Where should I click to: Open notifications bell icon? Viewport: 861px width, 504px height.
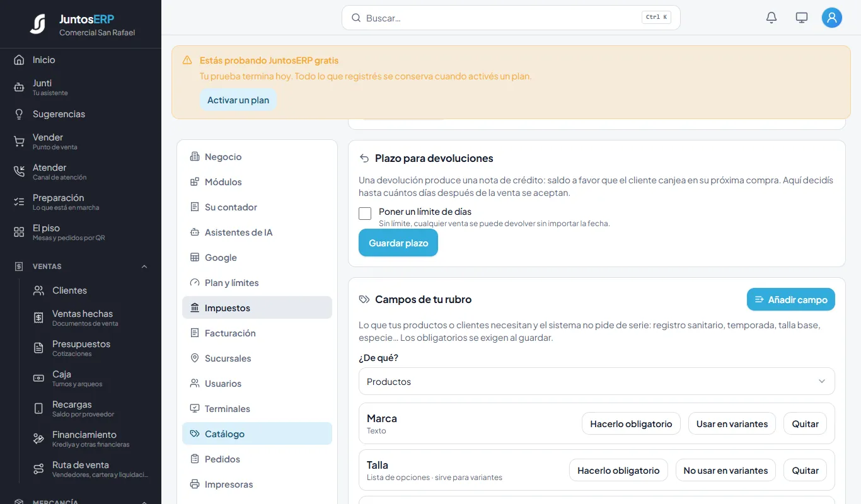(x=771, y=18)
